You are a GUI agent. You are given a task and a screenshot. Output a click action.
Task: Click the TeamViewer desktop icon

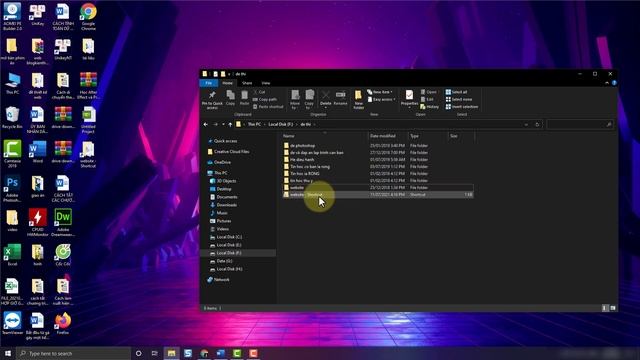pyautogui.click(x=12, y=324)
